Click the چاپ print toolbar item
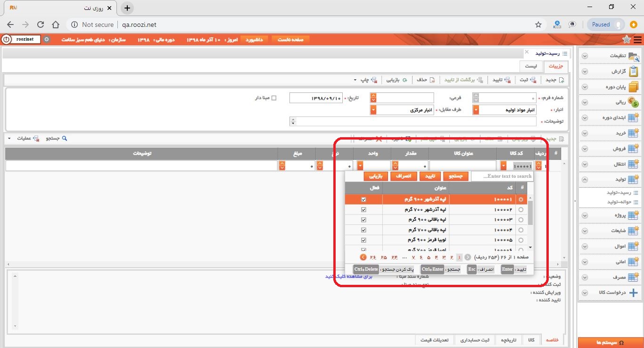The width and height of the screenshot is (644, 348). [x=369, y=80]
